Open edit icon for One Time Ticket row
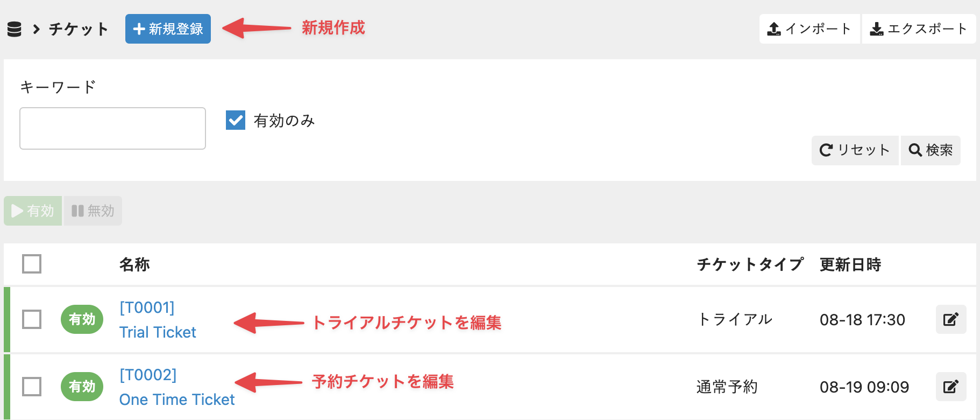 point(950,387)
